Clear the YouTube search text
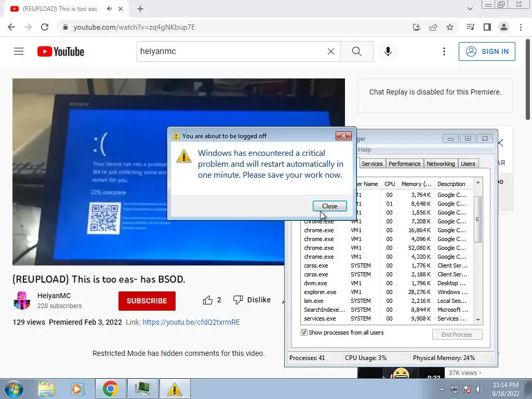The height and width of the screenshot is (399, 532). pos(331,51)
